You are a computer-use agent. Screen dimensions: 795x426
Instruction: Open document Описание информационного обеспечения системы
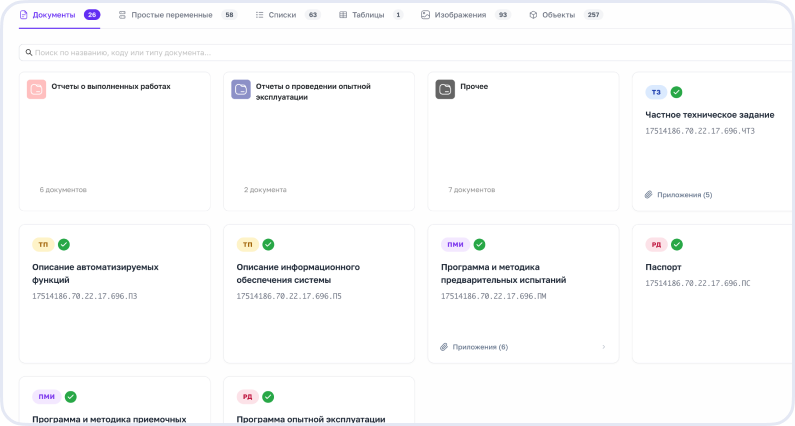[x=298, y=273]
